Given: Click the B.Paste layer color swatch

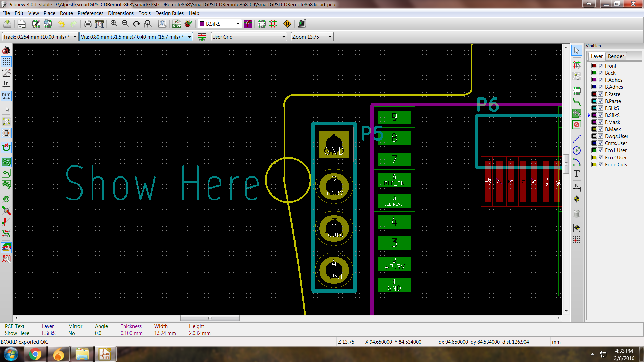Looking at the screenshot, I should tap(594, 101).
